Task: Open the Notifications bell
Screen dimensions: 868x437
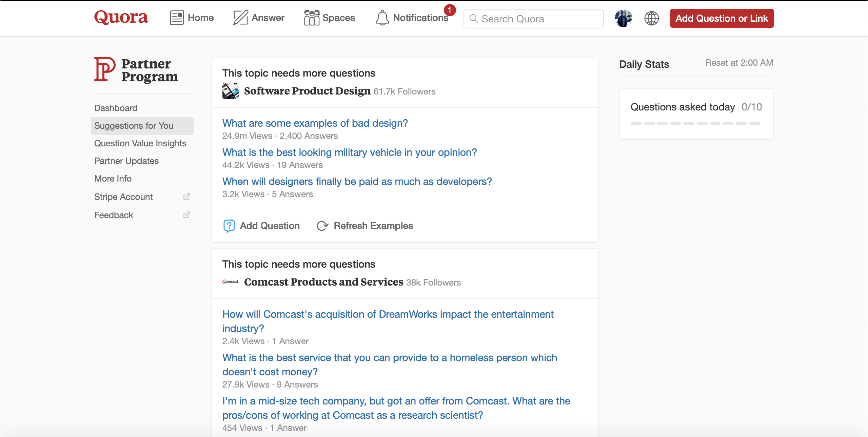Action: [382, 18]
